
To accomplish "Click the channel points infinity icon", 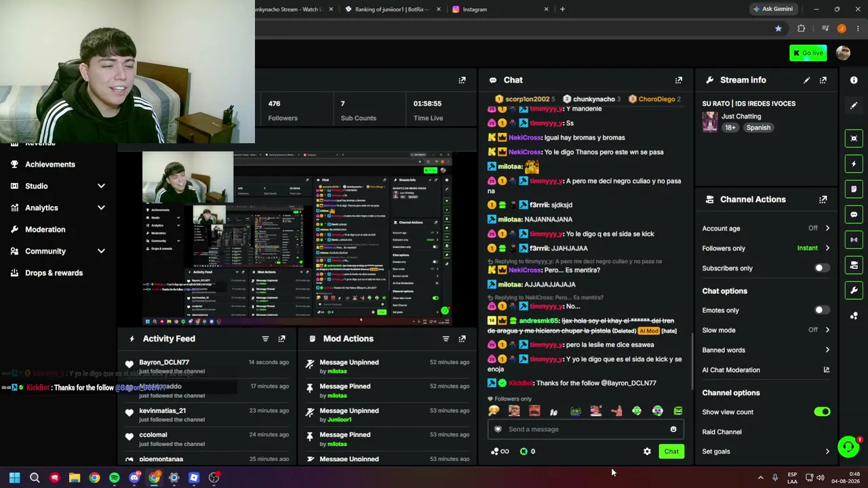I will (500, 451).
